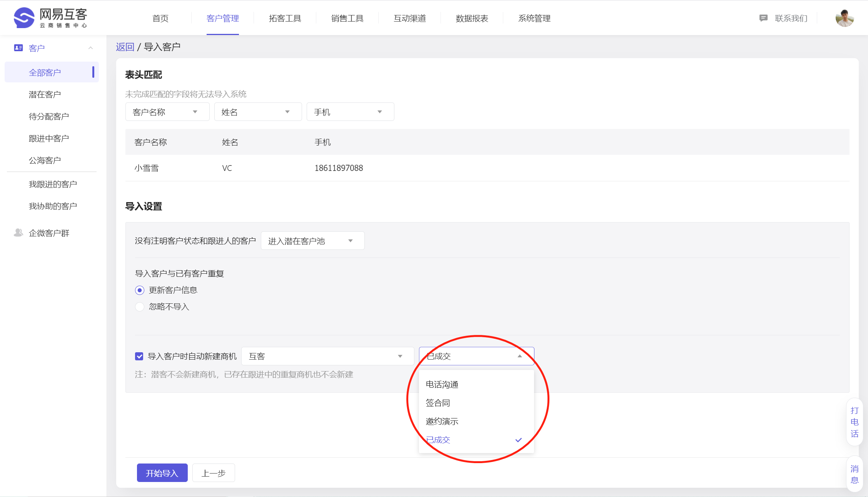The width and height of the screenshot is (868, 497).
Task: Switch to the 数据报表 top tab
Action: [x=472, y=18]
